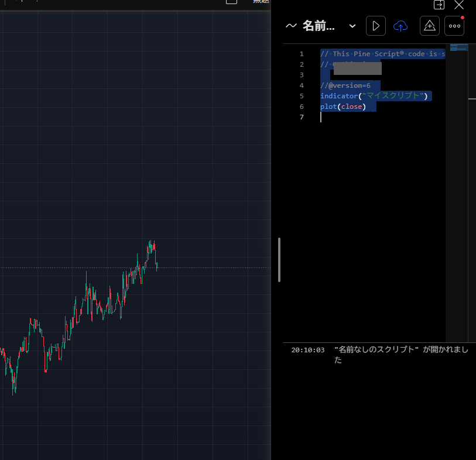This screenshot has height=460, width=476.
Task: Click the code minimap preview
Action: tap(458, 47)
